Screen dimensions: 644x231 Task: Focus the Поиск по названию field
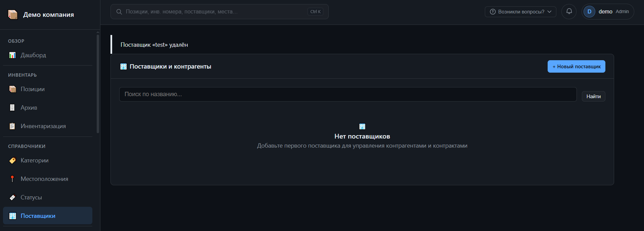[348, 94]
